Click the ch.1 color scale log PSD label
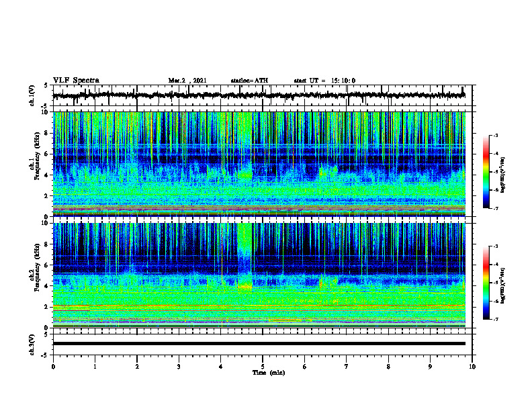This screenshot has width=532, height=411. (502, 175)
